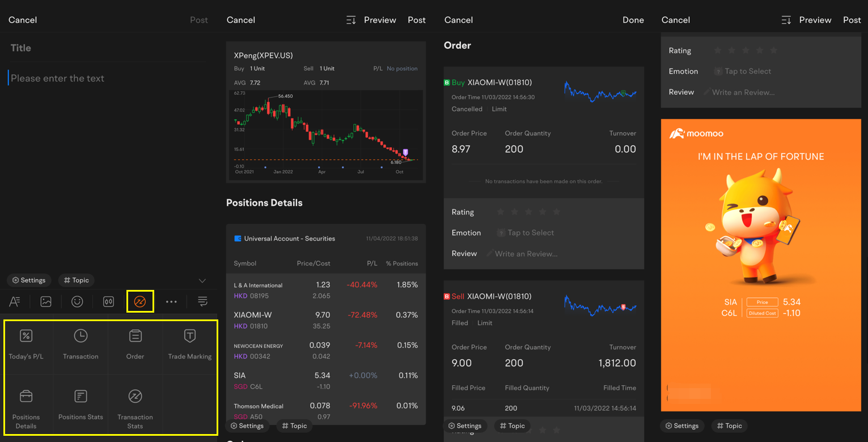Viewport: 868px width, 442px height.
Task: Select fifth rating star in the fortune card screen
Action: coord(774,50)
